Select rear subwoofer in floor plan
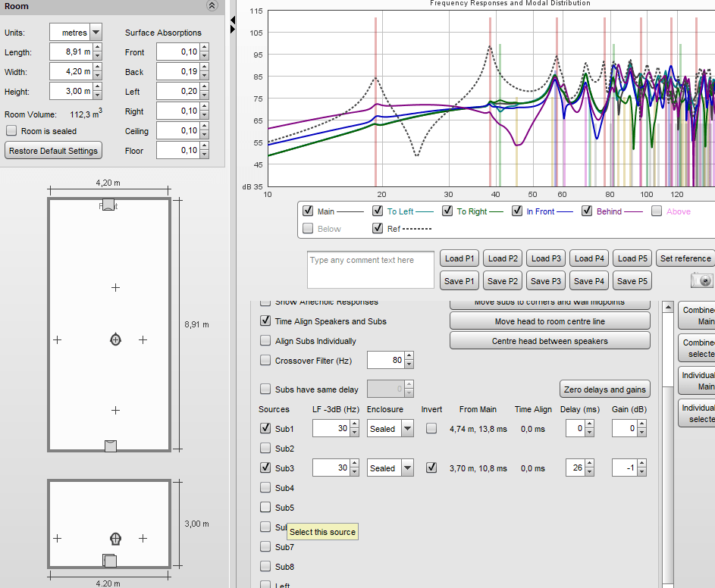 click(111, 446)
